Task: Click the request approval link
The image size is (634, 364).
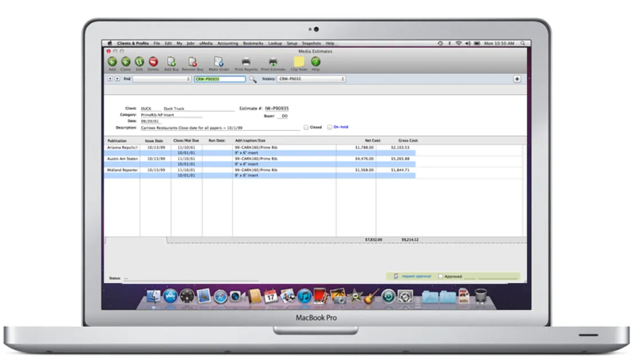Action: pos(416,276)
